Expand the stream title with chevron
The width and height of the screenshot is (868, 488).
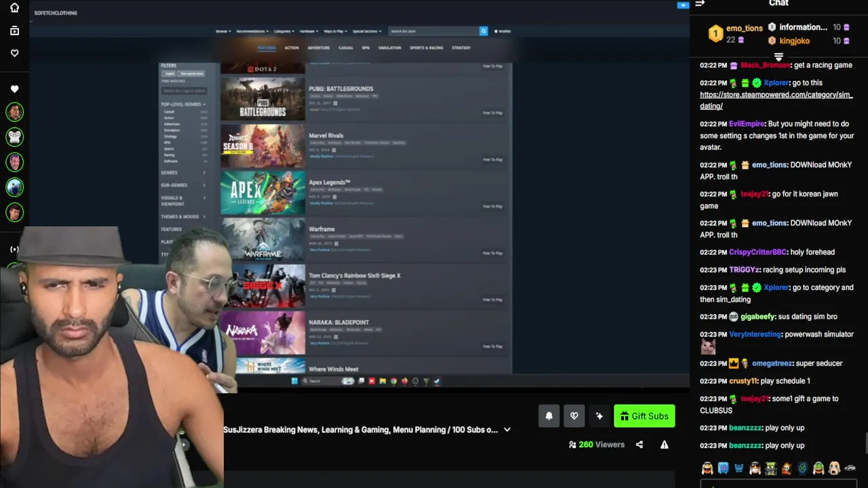[507, 430]
